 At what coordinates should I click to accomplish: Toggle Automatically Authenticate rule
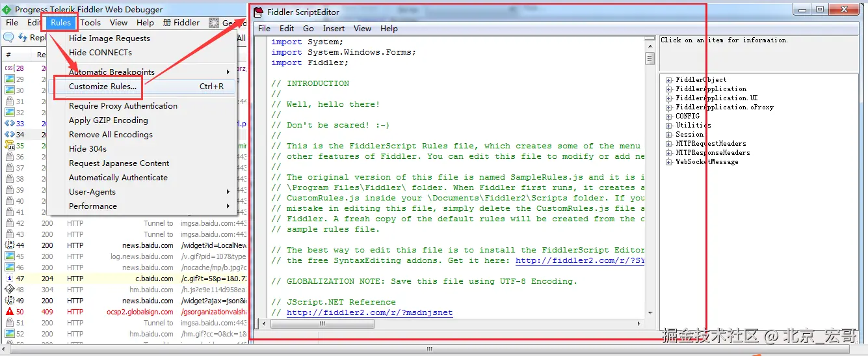click(x=118, y=178)
